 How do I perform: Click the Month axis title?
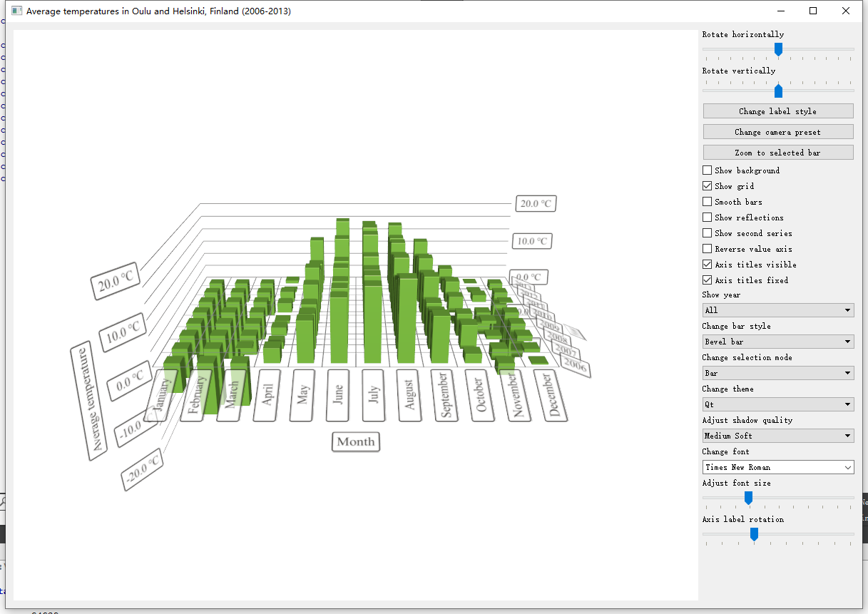(356, 441)
